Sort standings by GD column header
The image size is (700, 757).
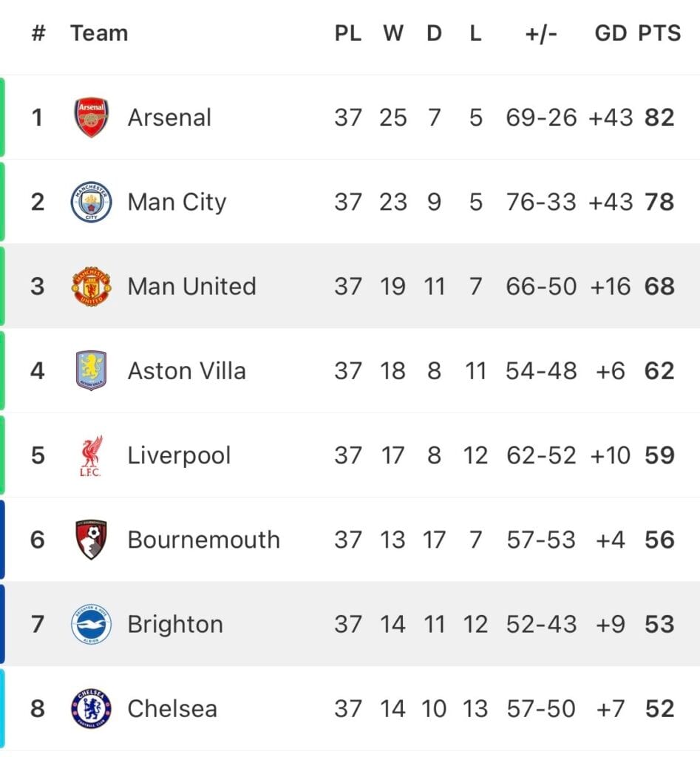[x=611, y=33]
